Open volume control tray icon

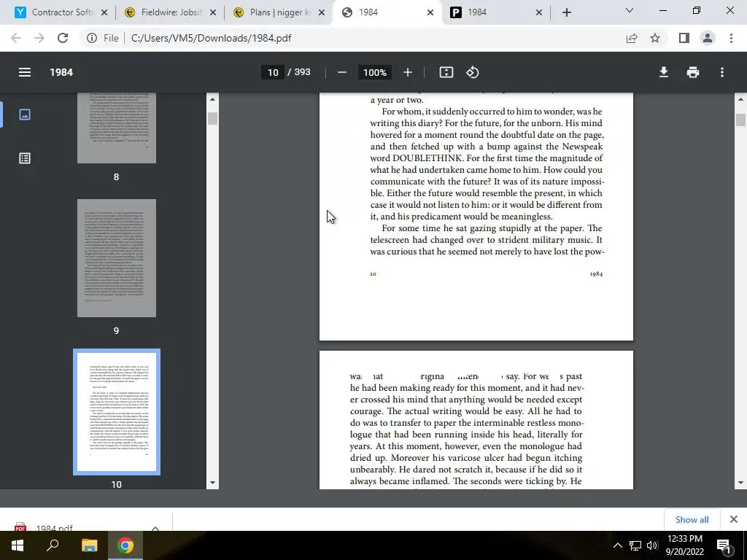click(651, 545)
